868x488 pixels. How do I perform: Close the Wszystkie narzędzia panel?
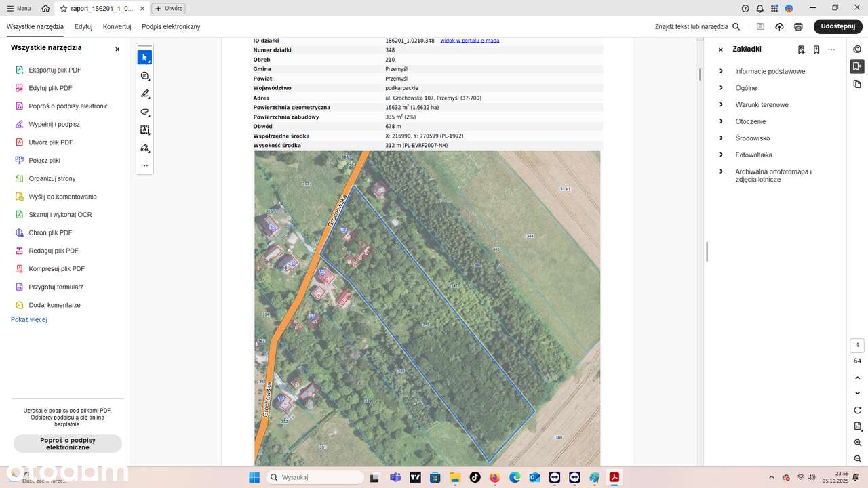coord(117,49)
